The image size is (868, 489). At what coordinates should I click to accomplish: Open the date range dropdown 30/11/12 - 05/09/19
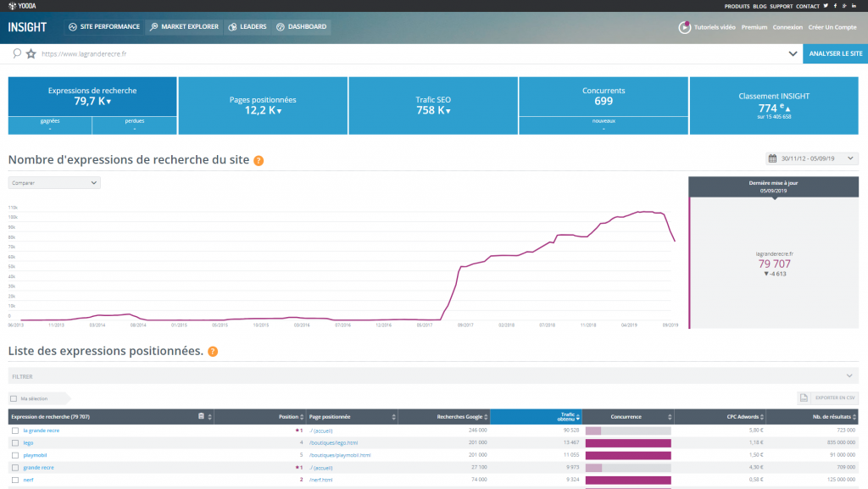tap(812, 158)
